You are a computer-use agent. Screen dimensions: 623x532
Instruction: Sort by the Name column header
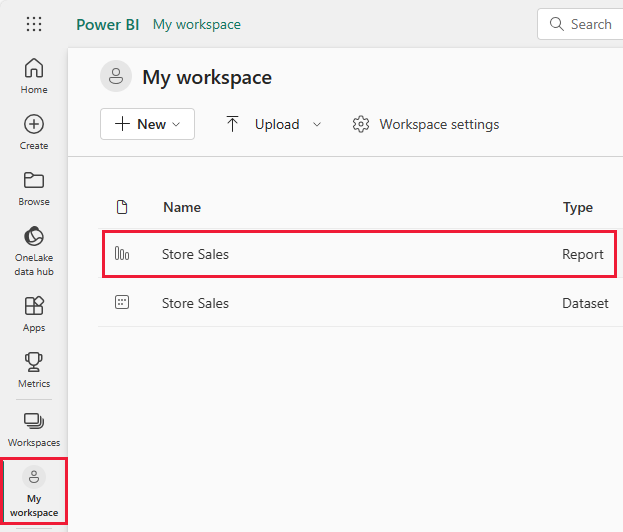[x=182, y=207]
